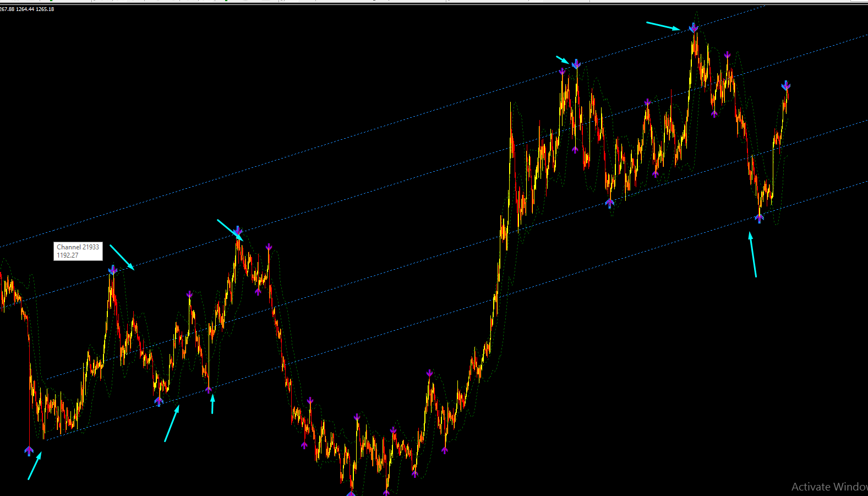868x496 pixels.
Task: Select the blue down-arrow marker at chart's highest peak
Action: (694, 28)
